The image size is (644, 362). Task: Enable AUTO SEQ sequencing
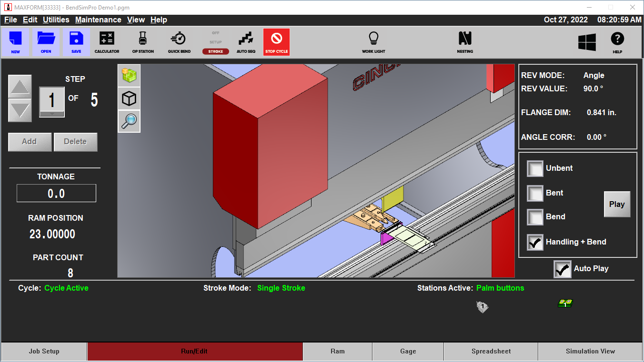[246, 42]
